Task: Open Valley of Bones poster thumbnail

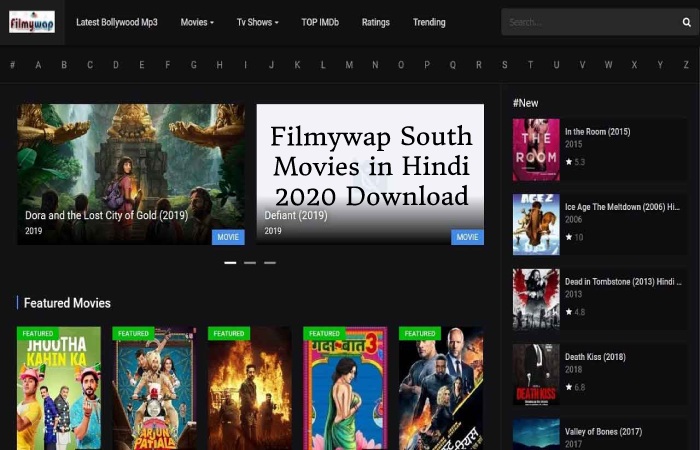Action: (536, 434)
